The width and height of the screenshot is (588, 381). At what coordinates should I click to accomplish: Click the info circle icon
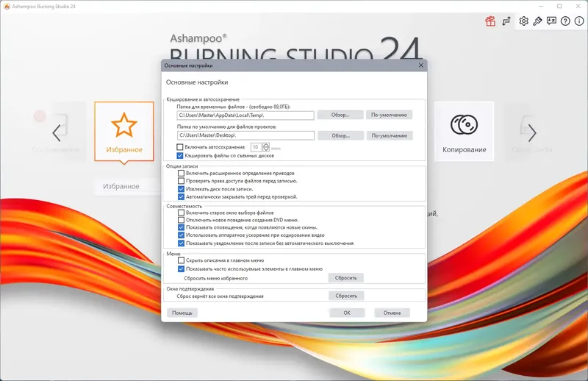pyautogui.click(x=578, y=21)
